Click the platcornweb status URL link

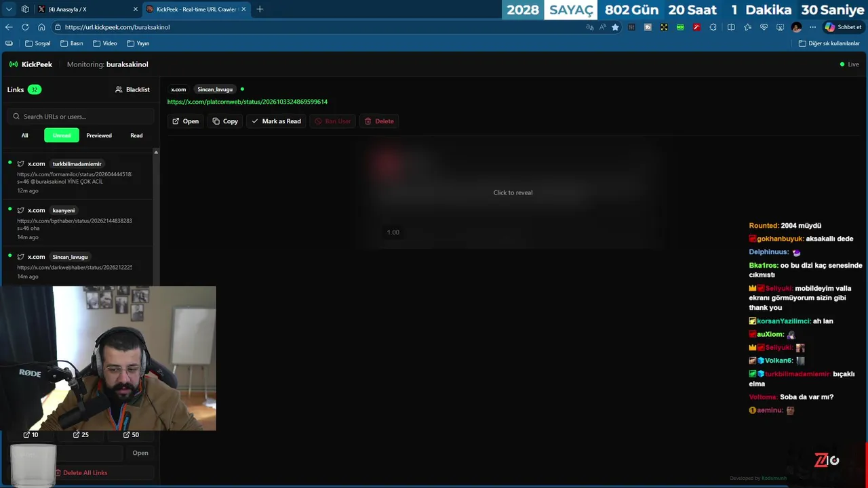tap(248, 102)
